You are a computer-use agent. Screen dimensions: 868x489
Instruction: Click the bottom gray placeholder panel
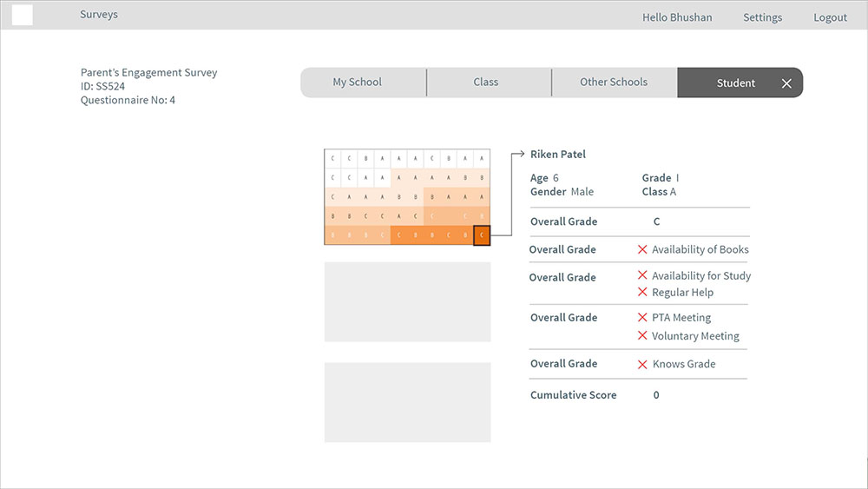[x=407, y=403]
